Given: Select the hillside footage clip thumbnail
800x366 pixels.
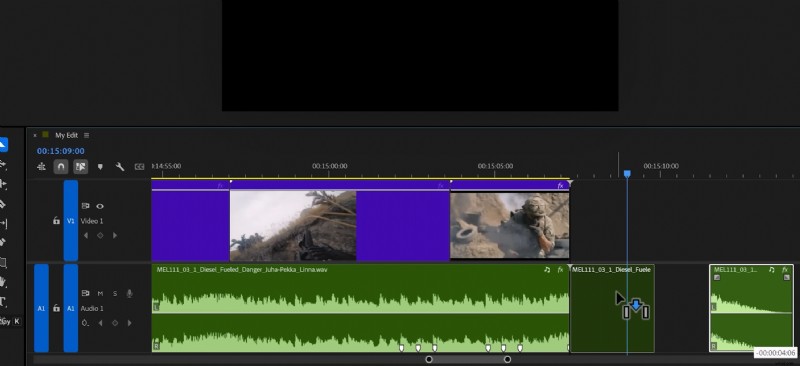Looking at the screenshot, I should [x=293, y=226].
